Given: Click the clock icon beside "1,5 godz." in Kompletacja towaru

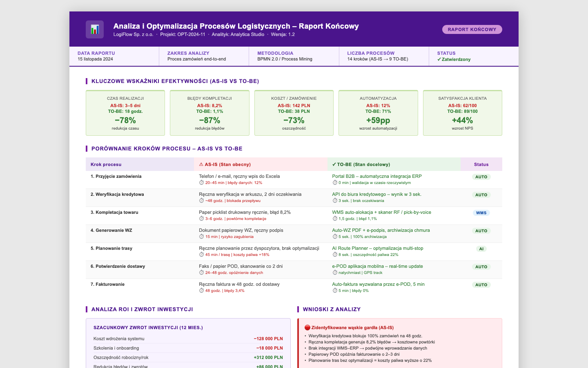Looking at the screenshot, I should [334, 219].
